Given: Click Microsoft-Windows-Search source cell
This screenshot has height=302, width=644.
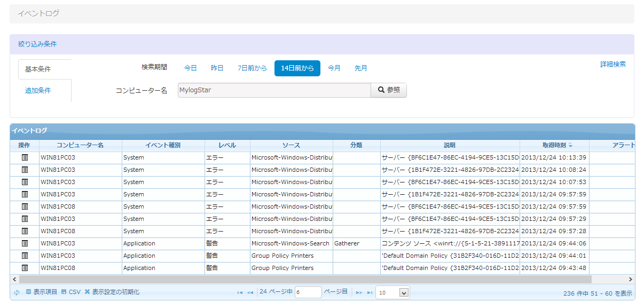Looking at the screenshot, I should (x=291, y=243).
